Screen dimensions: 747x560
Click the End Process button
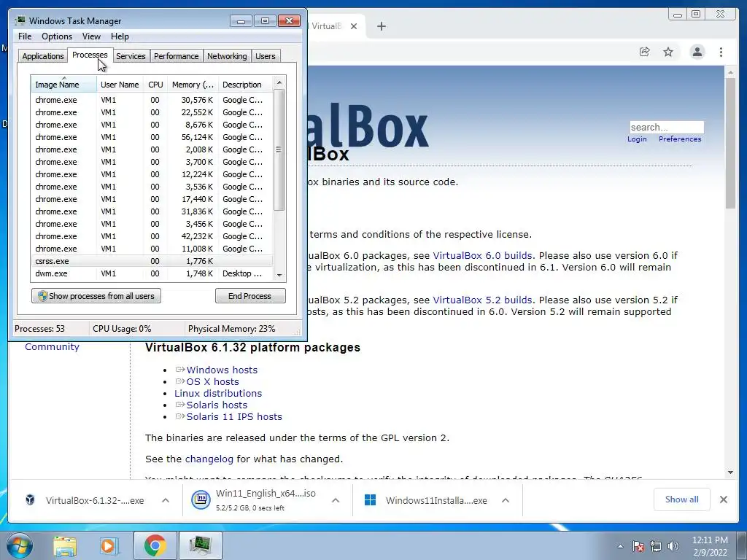point(250,296)
